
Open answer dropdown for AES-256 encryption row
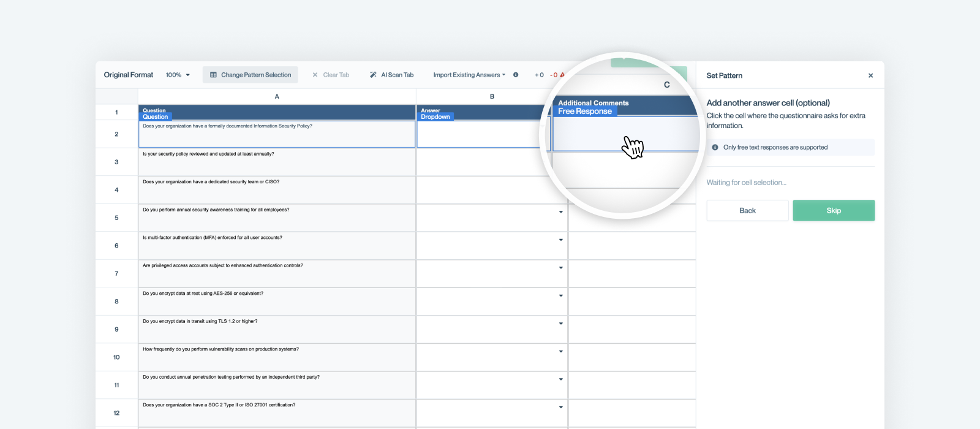[560, 295]
